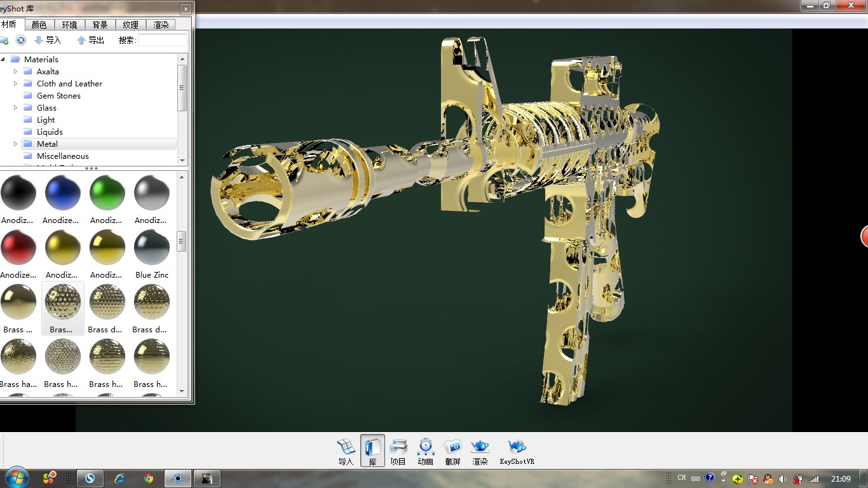
Task: Switch to the 材质 materials tab
Action: coord(11,25)
